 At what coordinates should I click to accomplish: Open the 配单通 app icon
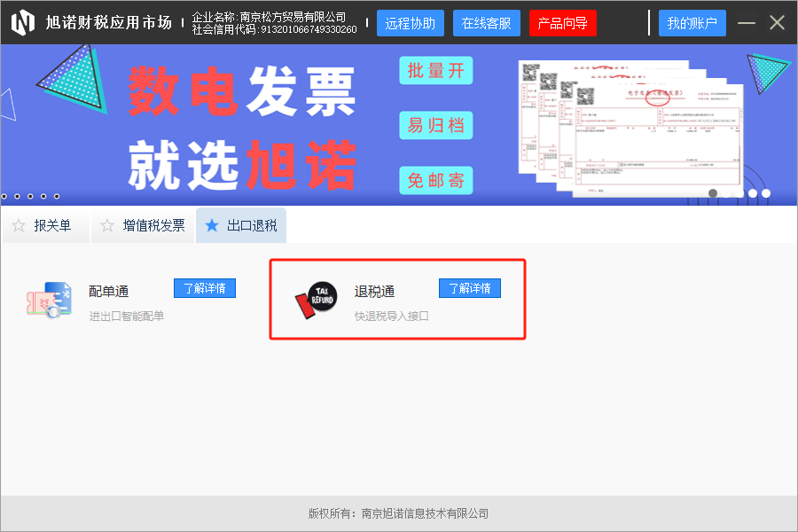pos(49,300)
